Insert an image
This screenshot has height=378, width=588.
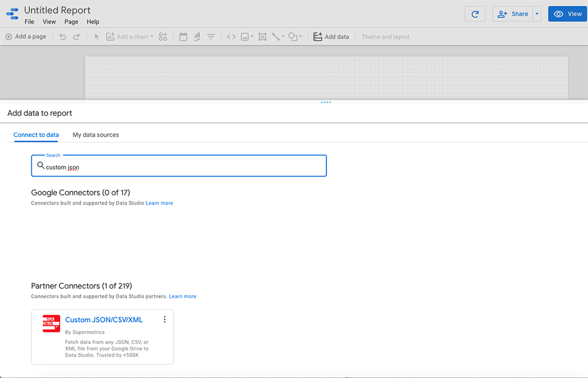pos(245,37)
